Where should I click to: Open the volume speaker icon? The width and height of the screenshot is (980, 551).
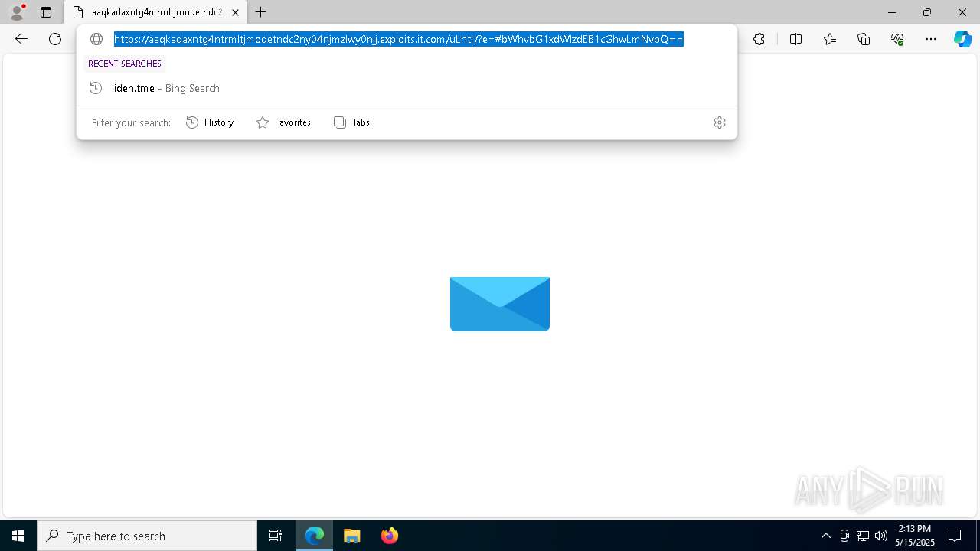click(881, 536)
